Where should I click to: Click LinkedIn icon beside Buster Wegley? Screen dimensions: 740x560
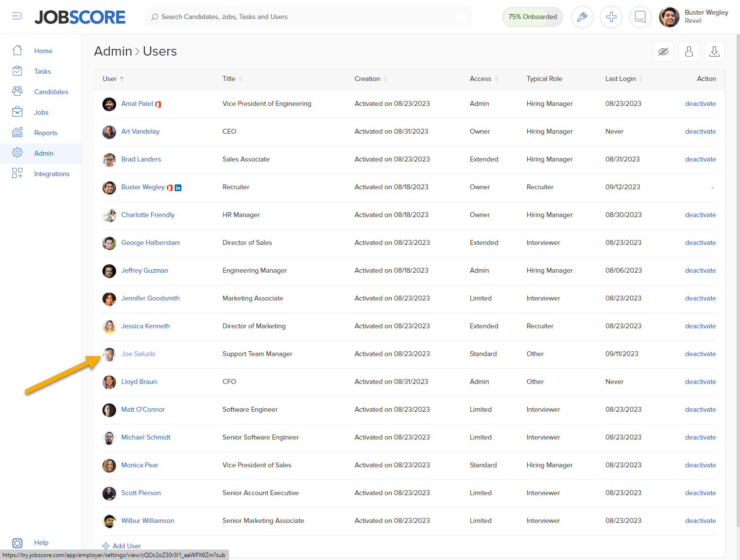point(178,188)
